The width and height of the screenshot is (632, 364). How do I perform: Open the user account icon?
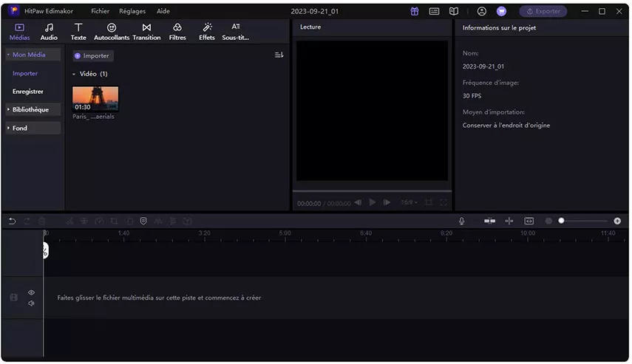(482, 11)
